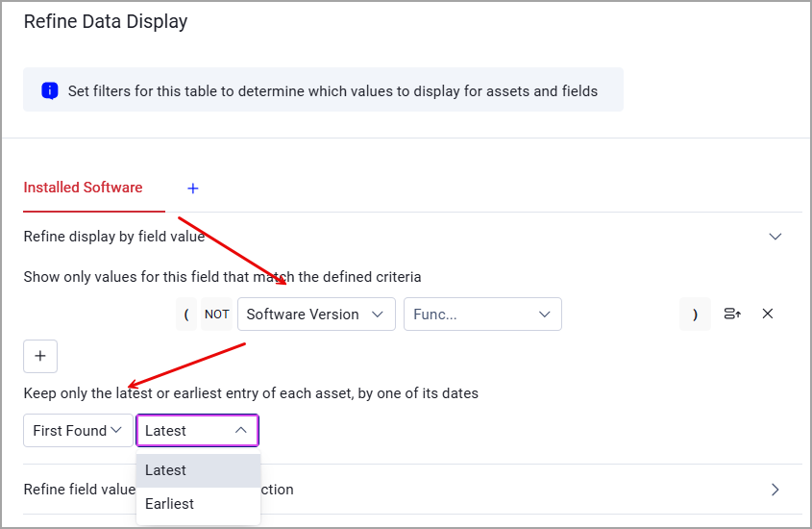Remove the Software Version filter row
Image resolution: width=812 pixels, height=529 pixels.
[x=768, y=314]
